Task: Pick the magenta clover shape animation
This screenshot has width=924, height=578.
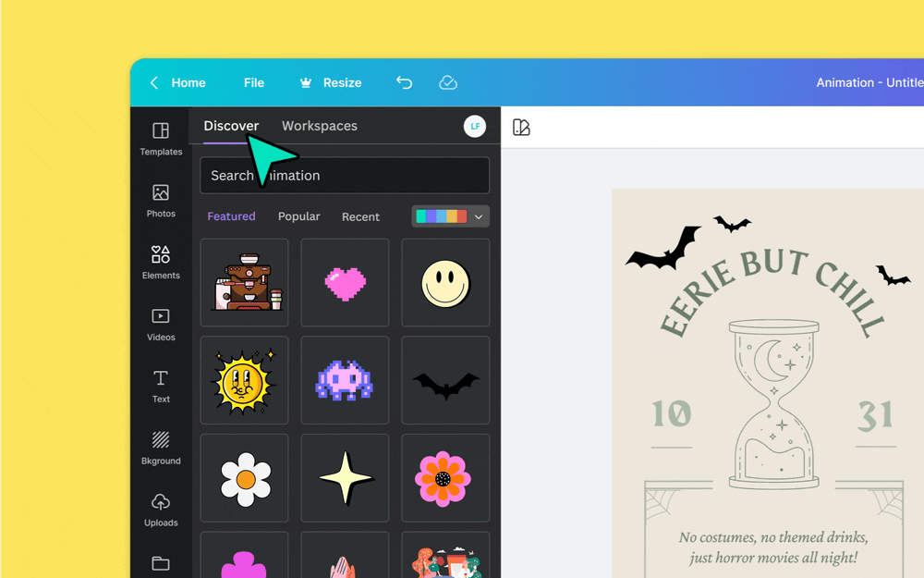Action: pos(245,555)
